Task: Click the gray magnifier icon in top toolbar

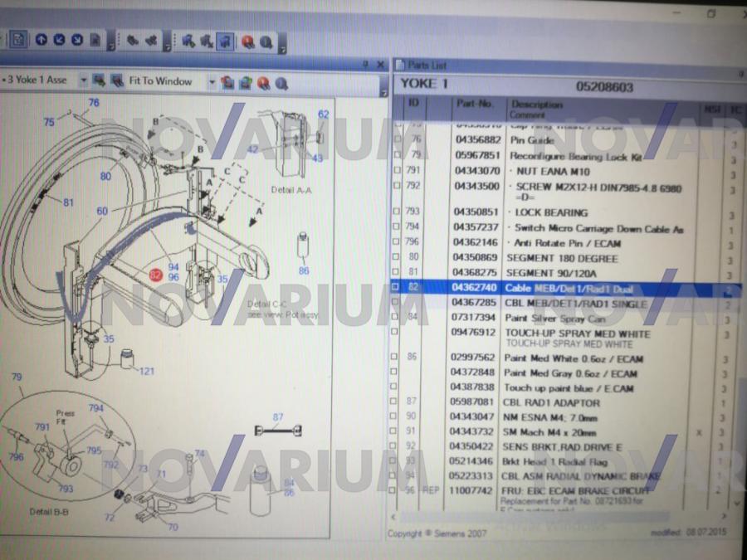Action: [x=266, y=41]
